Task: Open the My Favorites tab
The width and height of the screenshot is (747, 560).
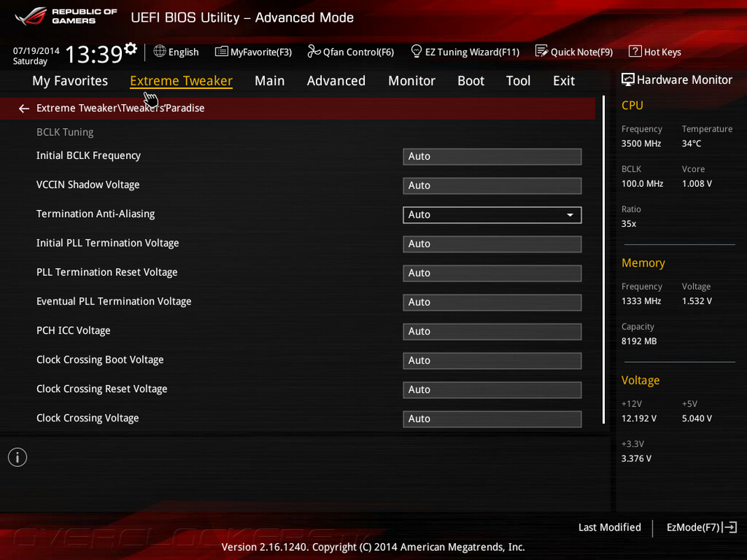Action: point(70,81)
